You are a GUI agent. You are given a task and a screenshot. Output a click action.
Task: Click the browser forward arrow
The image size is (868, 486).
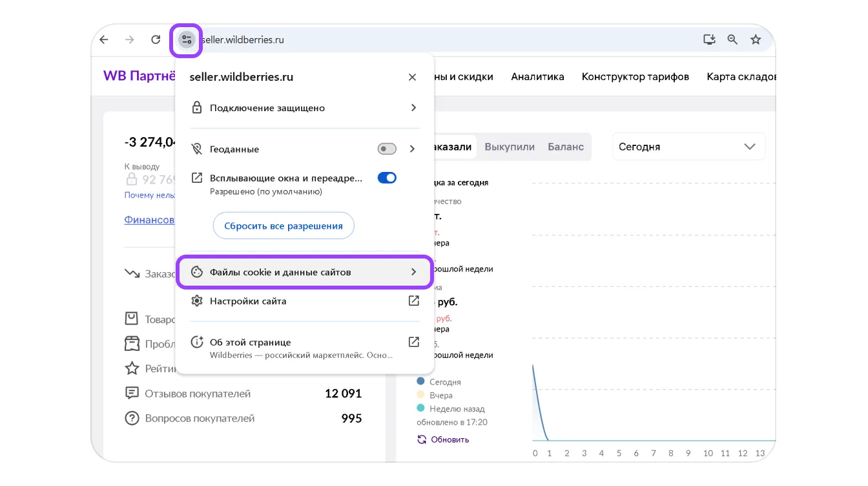click(130, 39)
